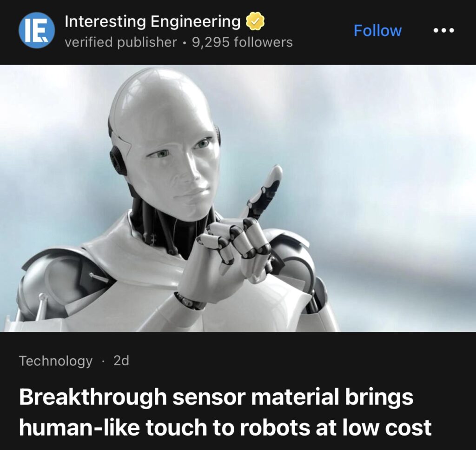
Task: Tap the Follow button
Action: [377, 30]
